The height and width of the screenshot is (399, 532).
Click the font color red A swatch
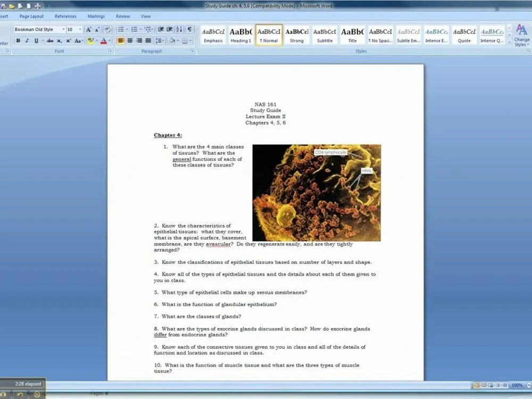click(104, 41)
